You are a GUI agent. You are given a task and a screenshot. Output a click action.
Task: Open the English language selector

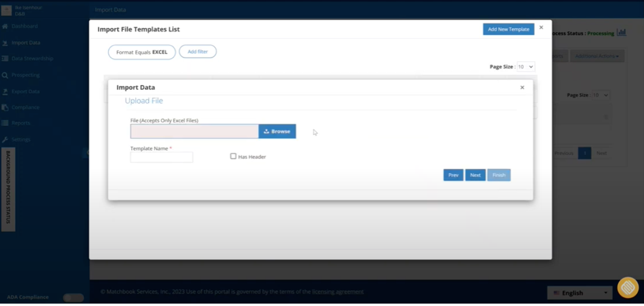tap(580, 293)
